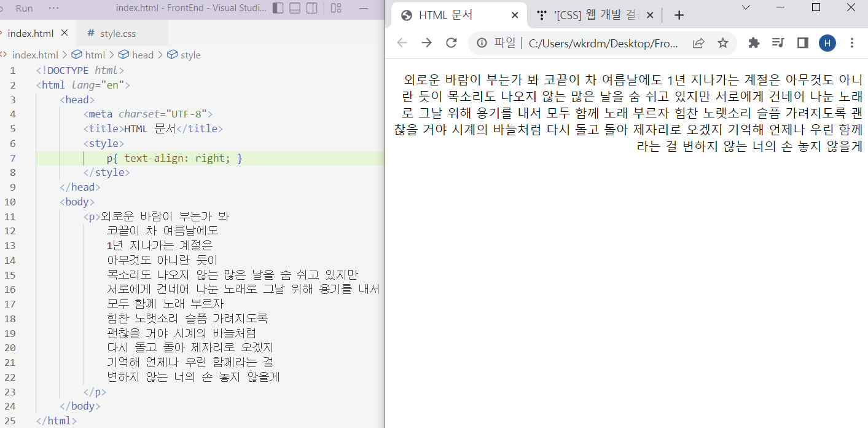Open the Chrome Extensions puzzle icon

click(x=754, y=42)
